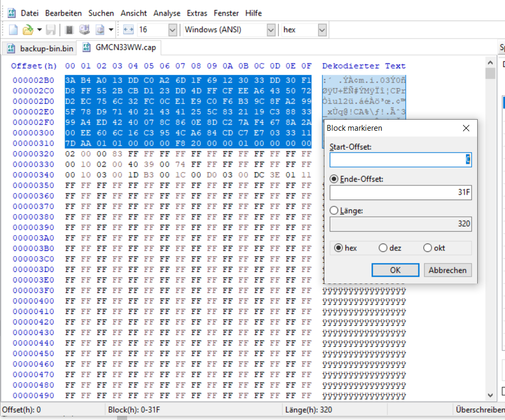
Task: Click the New file toolbar icon
Action: click(x=13, y=30)
